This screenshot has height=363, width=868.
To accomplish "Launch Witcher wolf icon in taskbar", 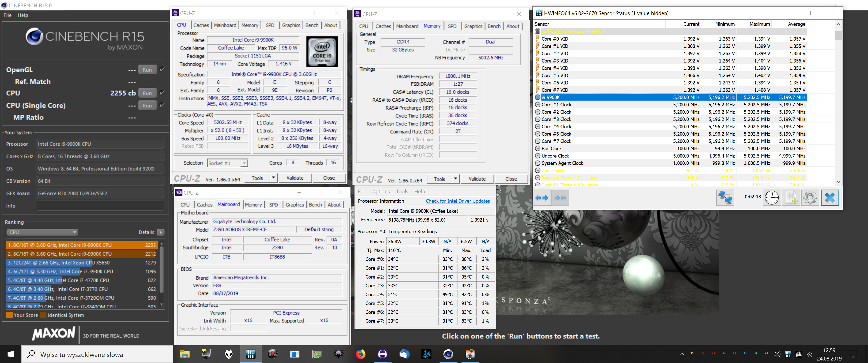I will [338, 354].
